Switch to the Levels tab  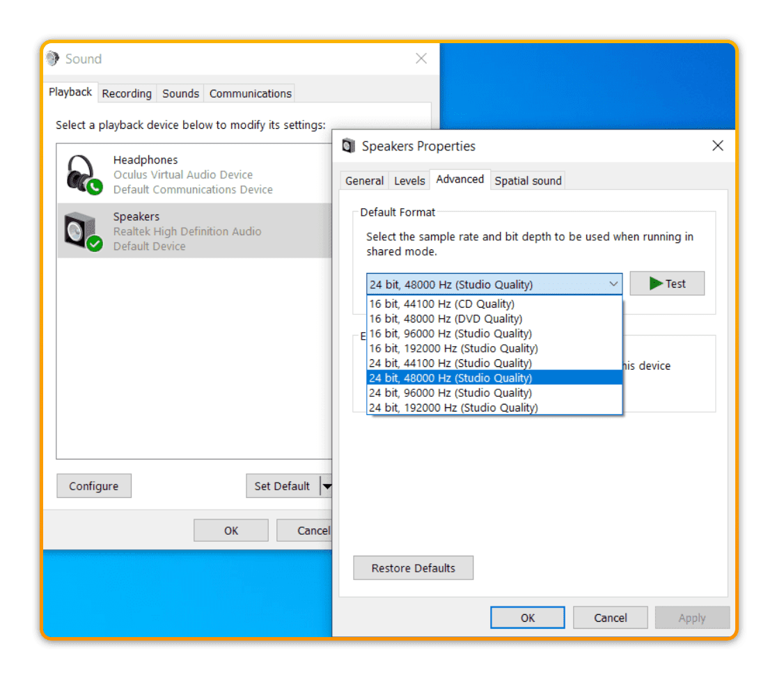point(409,180)
